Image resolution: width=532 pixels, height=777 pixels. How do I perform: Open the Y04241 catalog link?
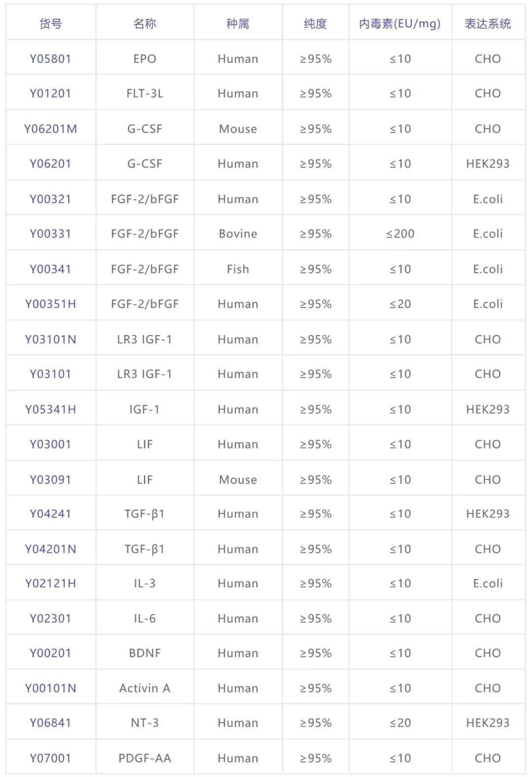[x=50, y=514]
